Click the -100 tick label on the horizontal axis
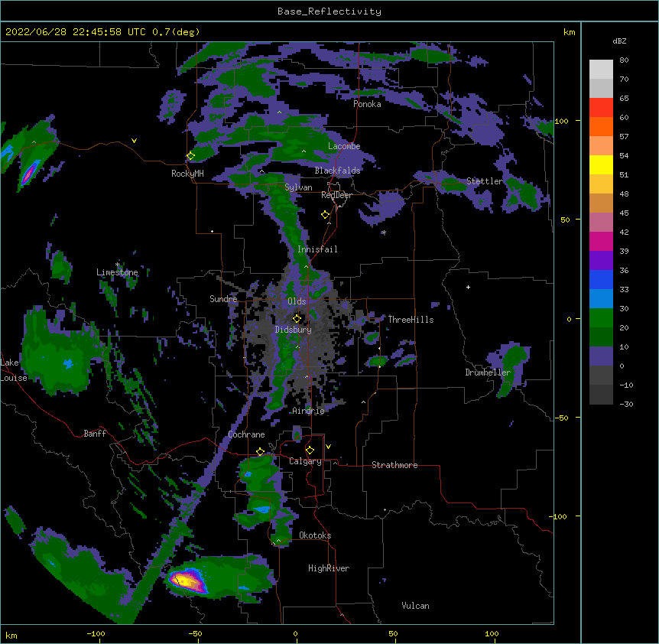Image resolution: width=659 pixels, height=644 pixels. [x=96, y=633]
